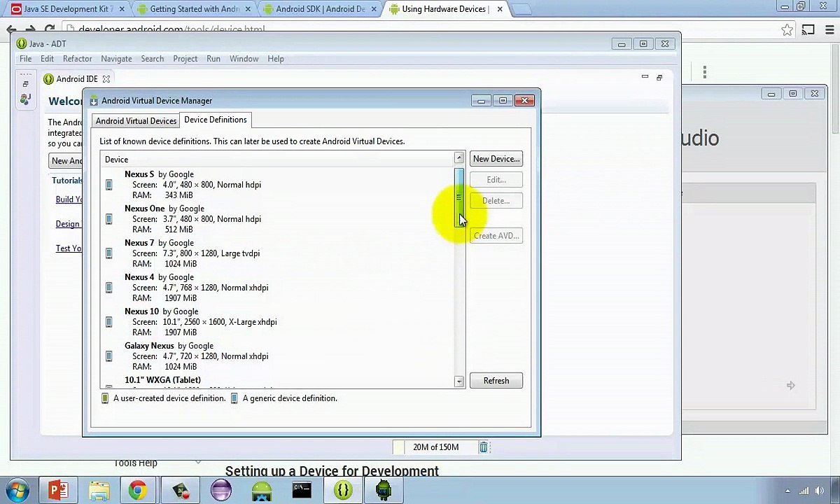Open the Window menu
Viewport: 840px width, 504px height.
[244, 59]
